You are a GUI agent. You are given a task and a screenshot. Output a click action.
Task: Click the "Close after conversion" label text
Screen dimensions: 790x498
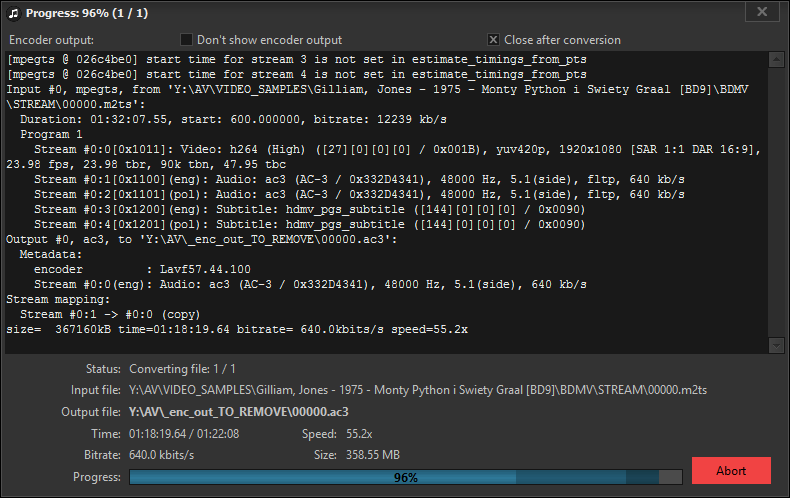(562, 40)
